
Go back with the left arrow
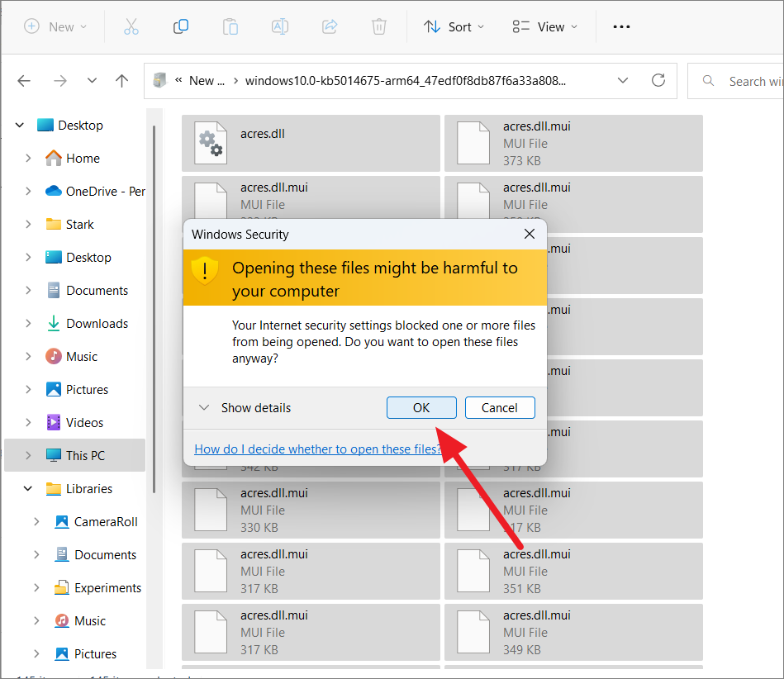[x=24, y=80]
